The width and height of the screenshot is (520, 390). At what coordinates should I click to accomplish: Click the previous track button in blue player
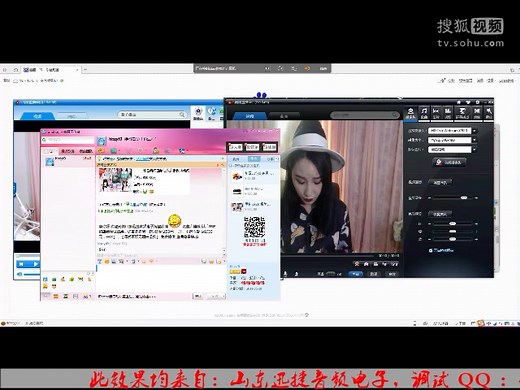[21, 264]
